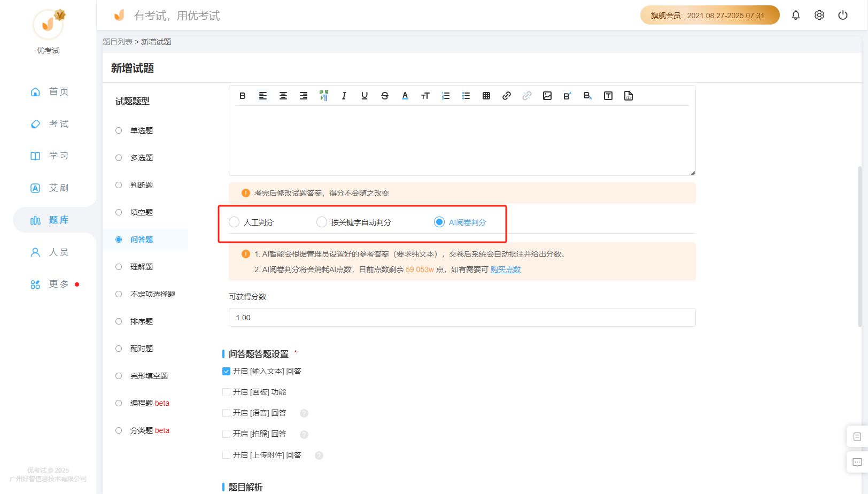The height and width of the screenshot is (494, 868).
Task: Toggle italic formatting
Action: (x=344, y=96)
